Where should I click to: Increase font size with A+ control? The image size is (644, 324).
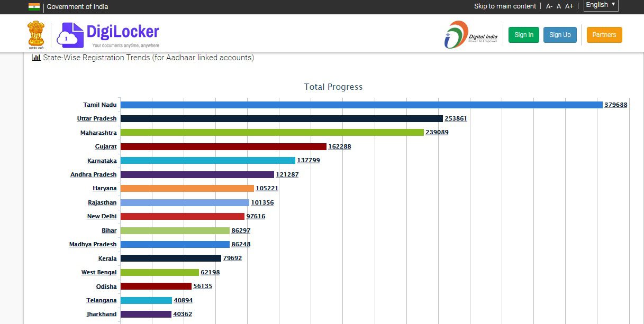[x=569, y=6]
